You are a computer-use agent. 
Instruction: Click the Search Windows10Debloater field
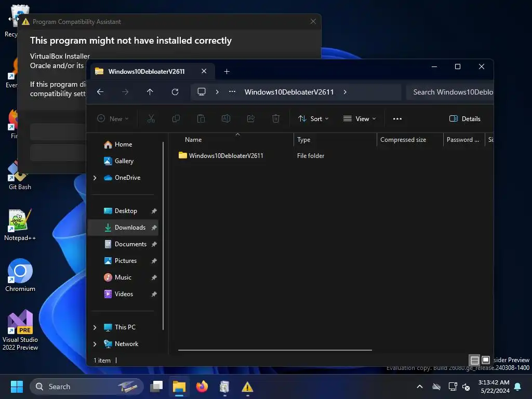coord(450,92)
